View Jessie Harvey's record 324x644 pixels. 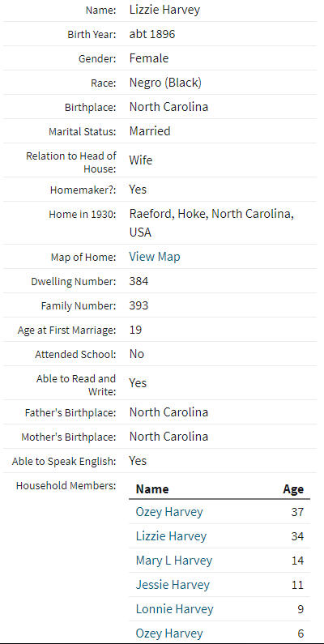(173, 584)
